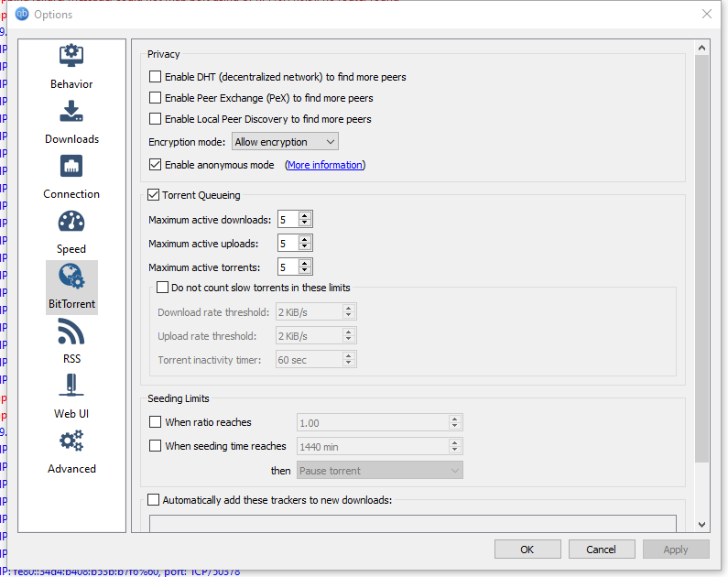Close the Options dialog
Image resolution: width=728 pixels, height=577 pixels.
[707, 14]
